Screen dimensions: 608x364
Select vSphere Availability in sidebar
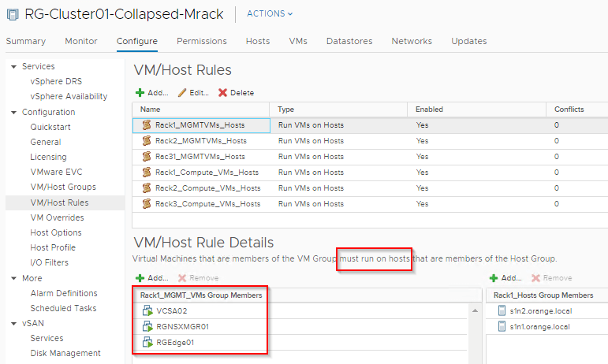tap(69, 96)
